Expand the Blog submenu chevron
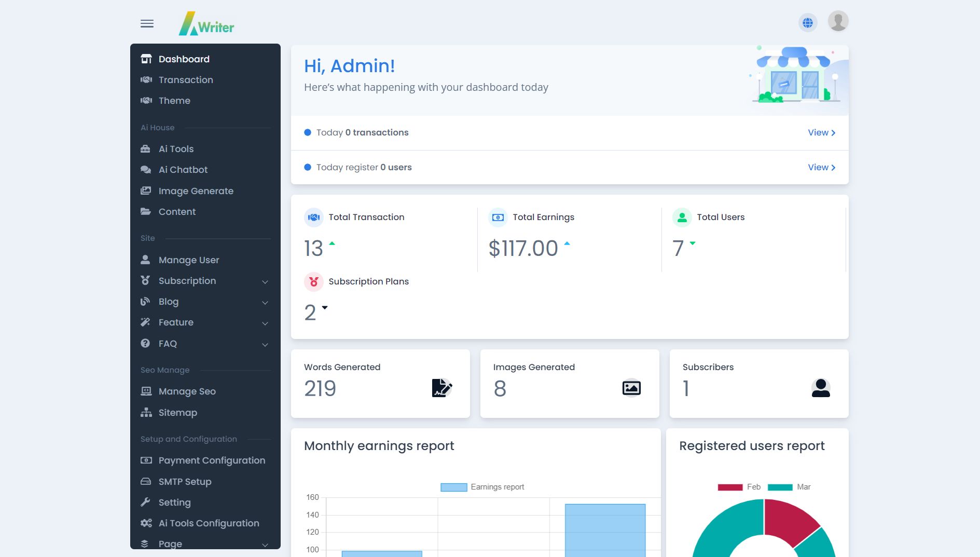Image resolution: width=980 pixels, height=557 pixels. coord(265,303)
